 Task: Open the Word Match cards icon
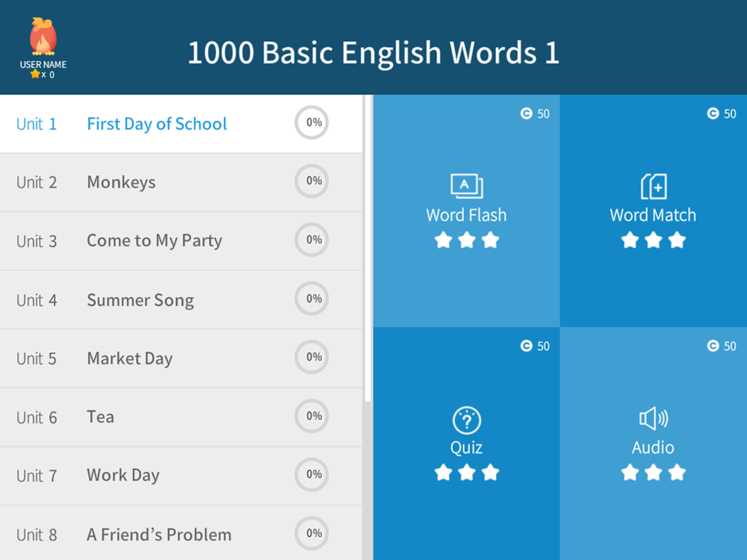pos(654,186)
